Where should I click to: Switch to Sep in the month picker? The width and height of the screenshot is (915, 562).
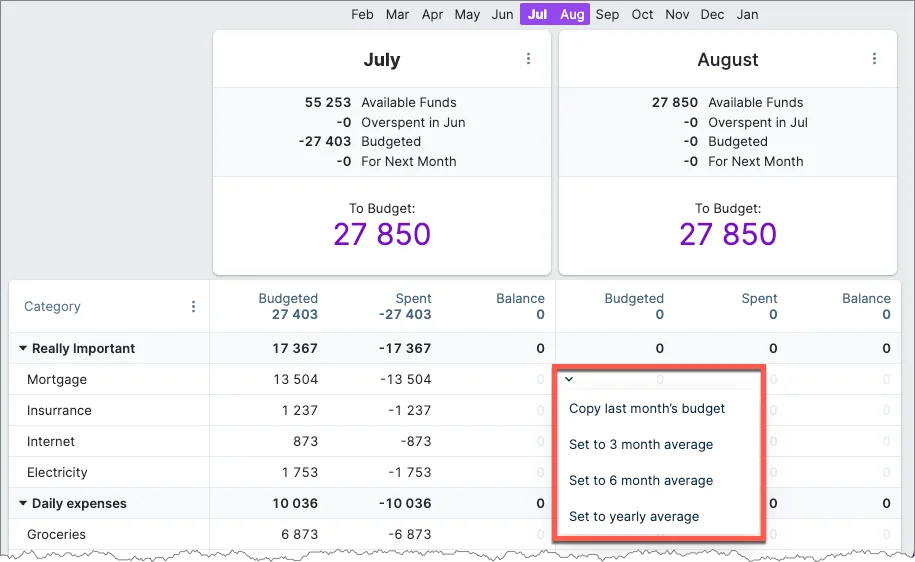click(607, 14)
